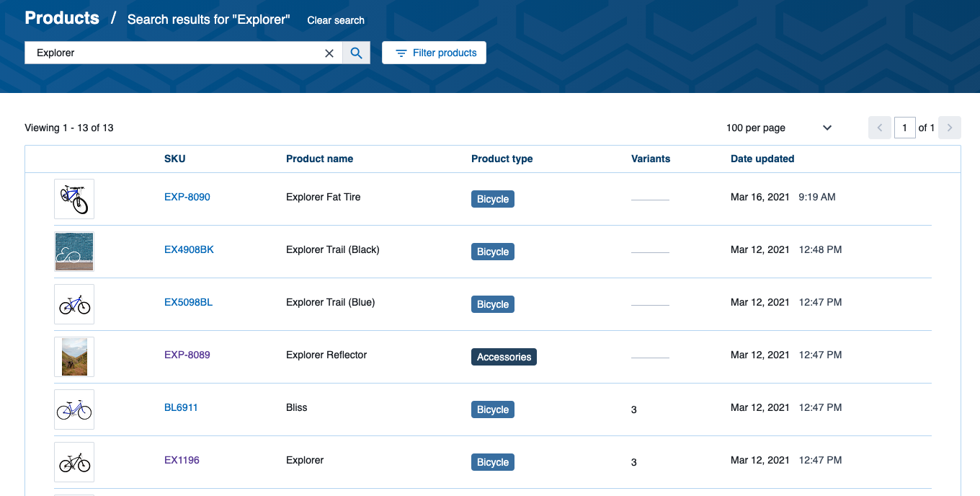Expand the 100 per page dropdown

779,128
